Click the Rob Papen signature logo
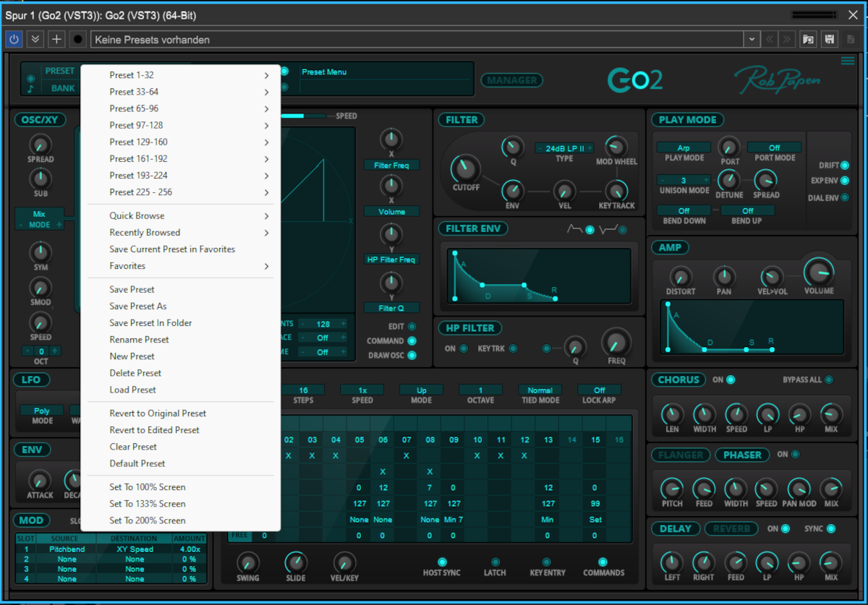868x605 pixels. pos(778,80)
